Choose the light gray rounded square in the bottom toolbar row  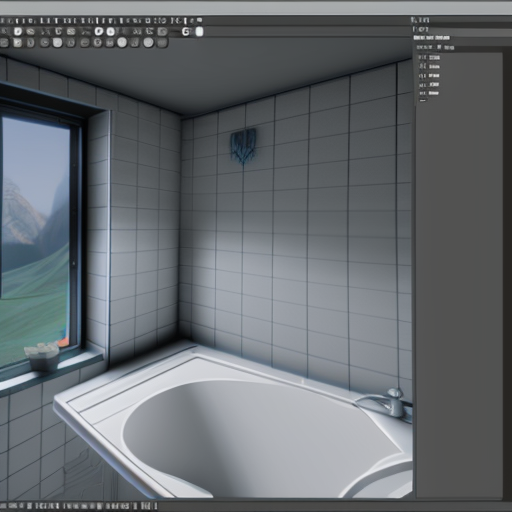(57, 42)
